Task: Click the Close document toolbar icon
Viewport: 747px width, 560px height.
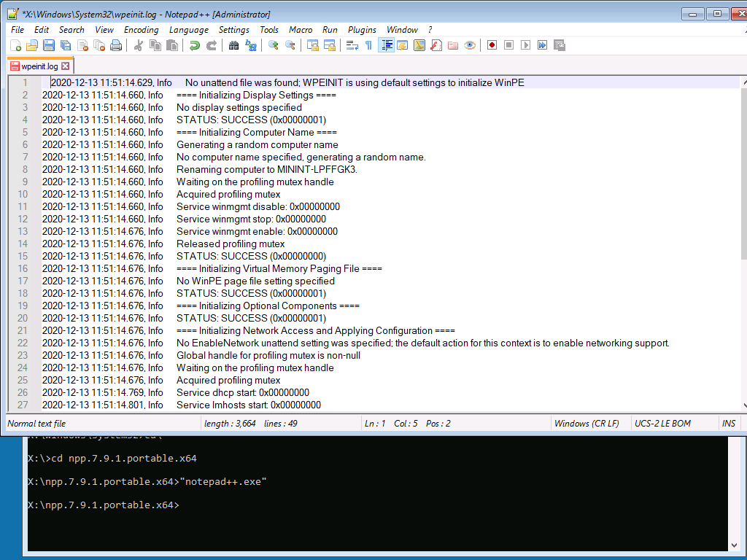Action: pyautogui.click(x=83, y=45)
